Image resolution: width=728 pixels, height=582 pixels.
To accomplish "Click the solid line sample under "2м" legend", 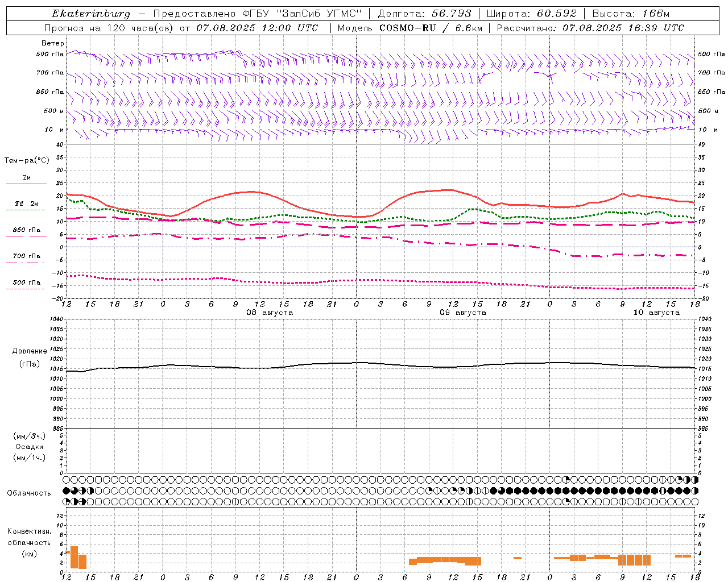I will (26, 184).
